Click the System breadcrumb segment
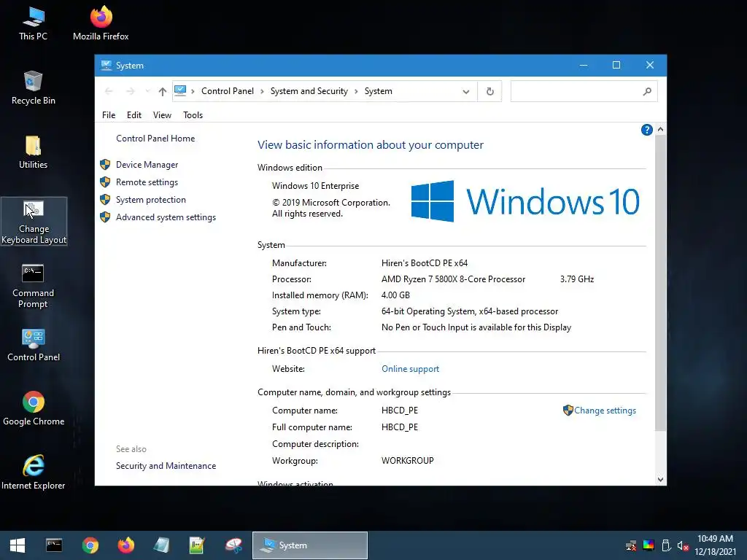747x560 pixels. click(379, 91)
